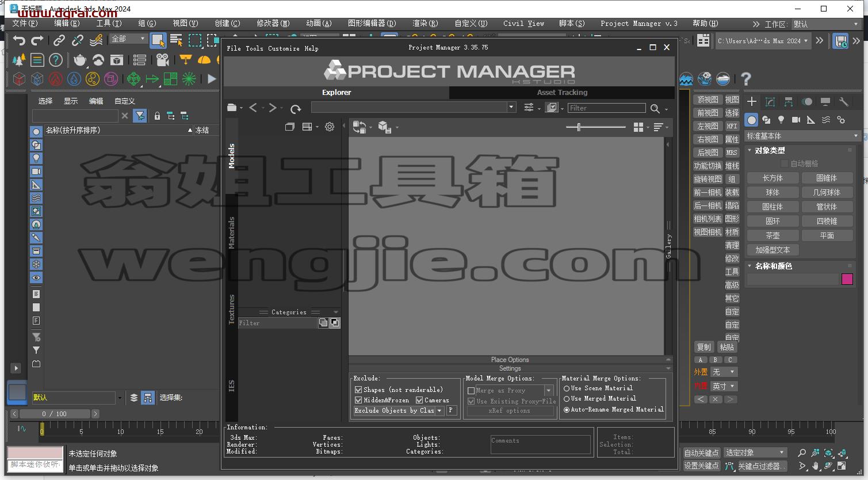Enable the Merge as Proxy checkbox

(x=471, y=391)
